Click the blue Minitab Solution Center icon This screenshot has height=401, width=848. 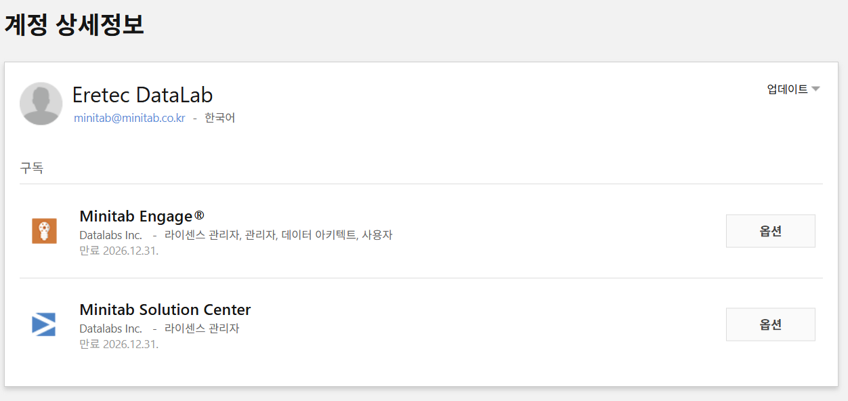click(x=44, y=324)
